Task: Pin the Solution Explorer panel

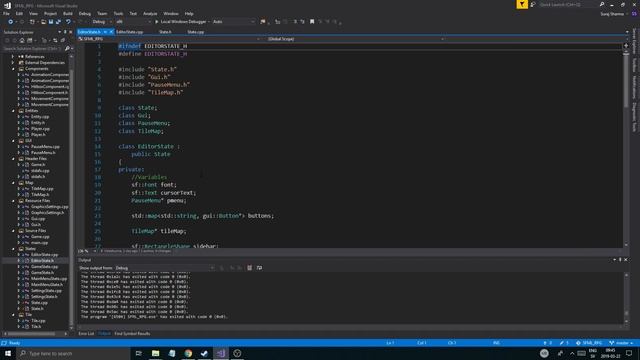Action: coord(65,32)
